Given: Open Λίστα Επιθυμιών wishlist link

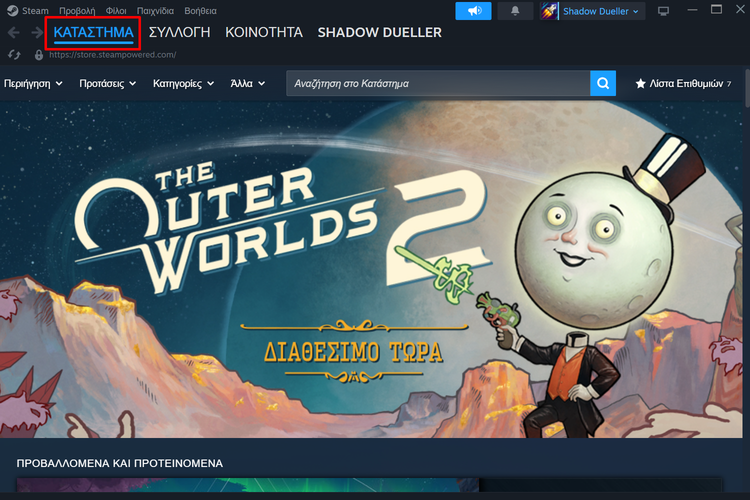Looking at the screenshot, I should tap(683, 84).
